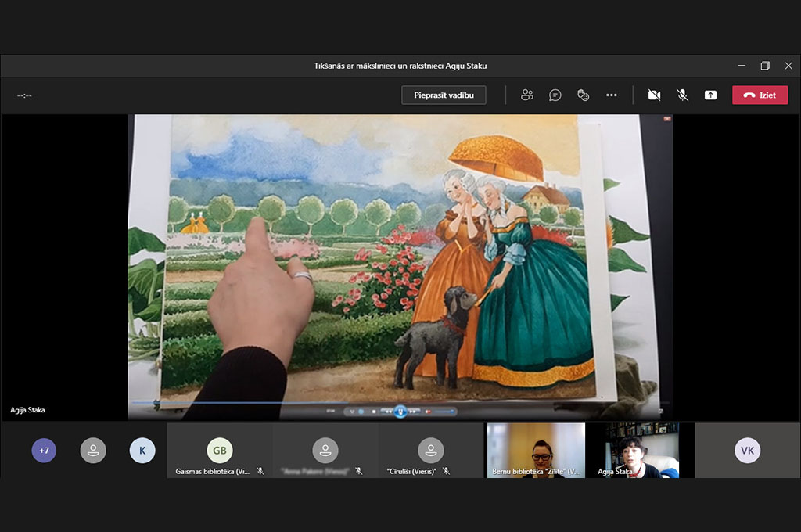Click the Agija Staka presenter name label

(27, 410)
